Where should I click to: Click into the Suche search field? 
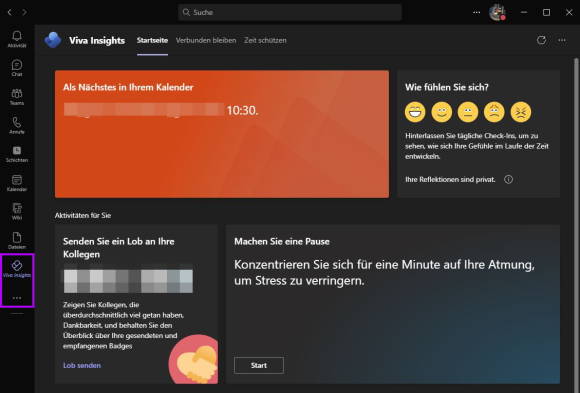290,12
